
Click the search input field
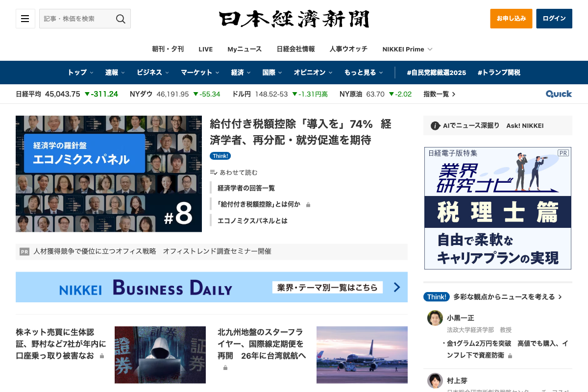[x=76, y=19]
